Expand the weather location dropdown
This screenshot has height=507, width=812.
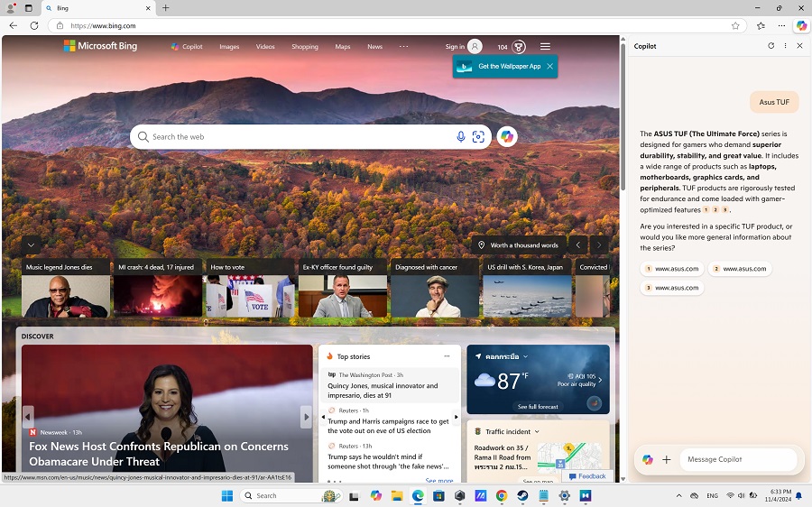point(526,356)
